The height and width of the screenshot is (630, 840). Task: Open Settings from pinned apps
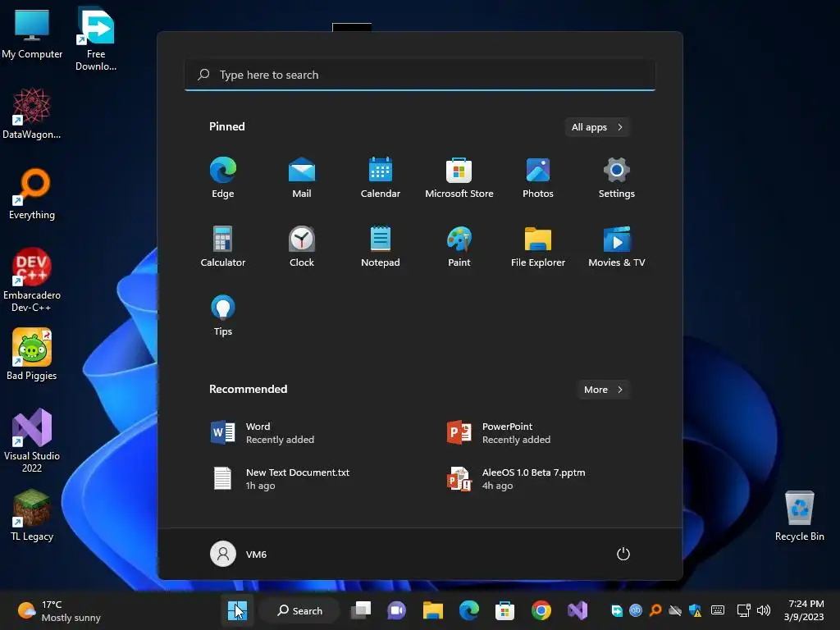pyautogui.click(x=617, y=178)
